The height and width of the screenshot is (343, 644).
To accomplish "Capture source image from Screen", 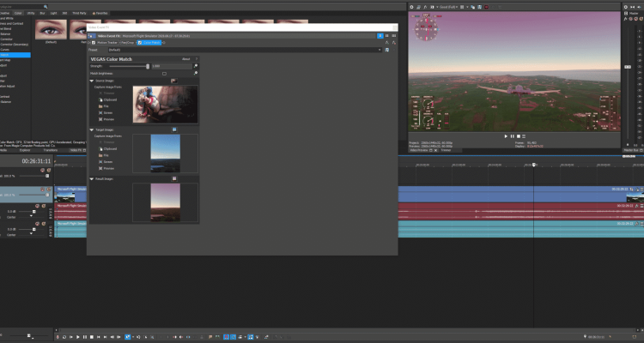I will (106, 113).
